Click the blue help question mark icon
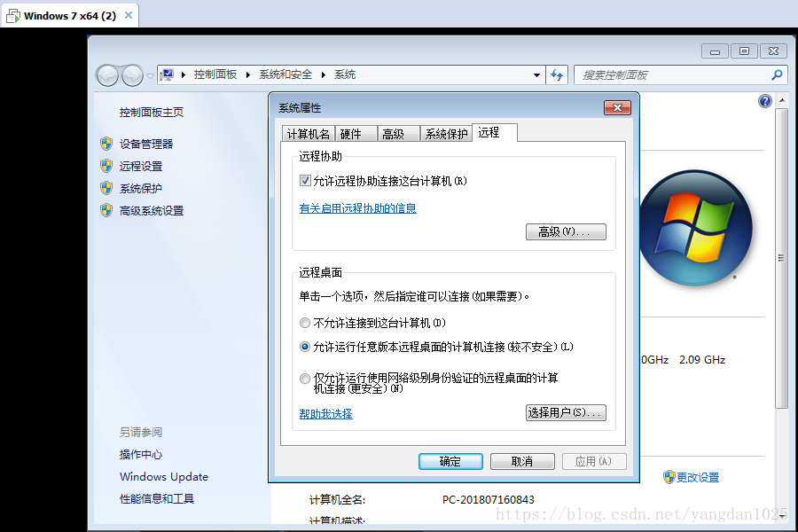The image size is (798, 532). pyautogui.click(x=765, y=101)
